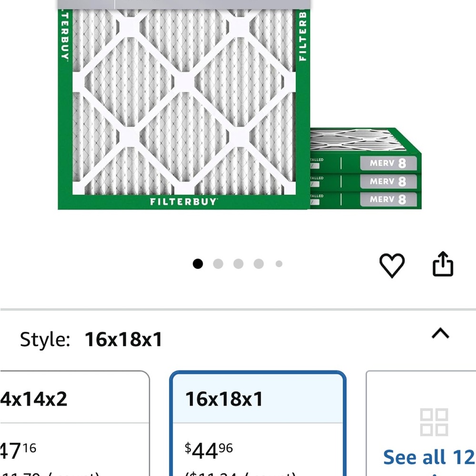Viewport: 476px width, 476px height.
Task: Select the fourth carousel dot
Action: 258,264
